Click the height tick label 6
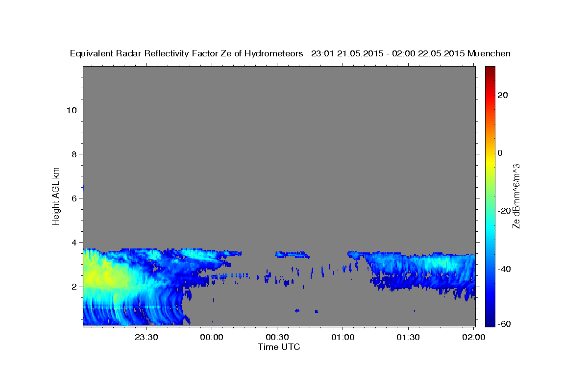 pos(73,198)
